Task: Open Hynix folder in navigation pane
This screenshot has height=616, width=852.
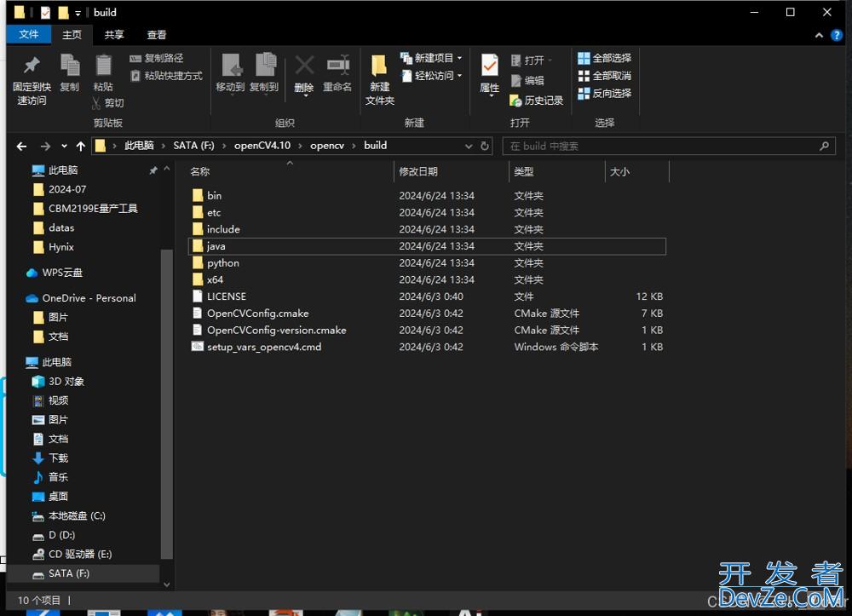Action: [x=60, y=247]
